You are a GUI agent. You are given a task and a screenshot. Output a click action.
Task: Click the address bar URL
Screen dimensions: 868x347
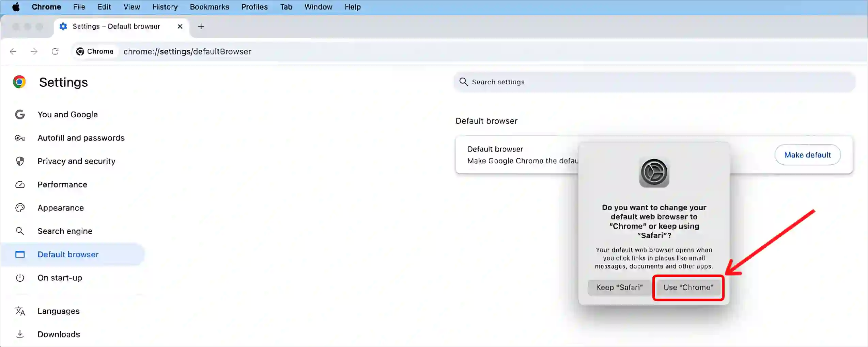click(187, 51)
